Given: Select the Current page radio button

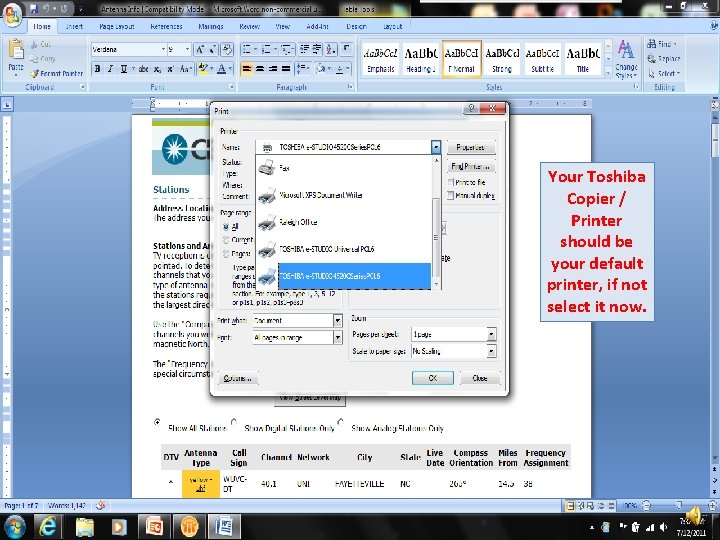Looking at the screenshot, I should pyautogui.click(x=226, y=240).
